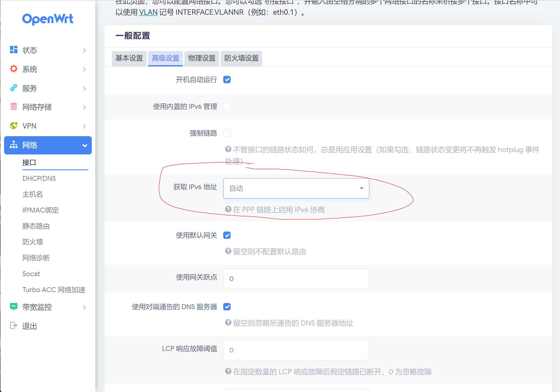Click the 网络 topology icon
The width and height of the screenshot is (560, 392).
pyautogui.click(x=14, y=145)
